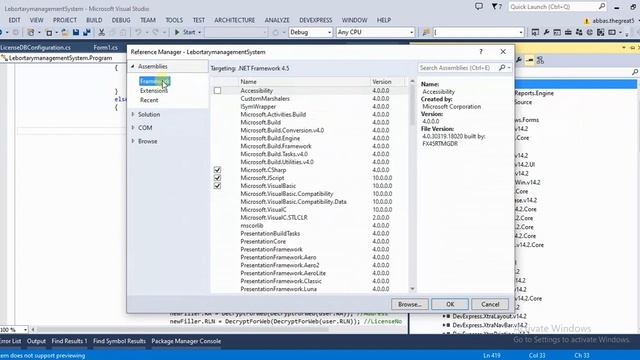The width and height of the screenshot is (640, 360).
Task: Click the warning icon beside abbas.thegreat5
Action: click(x=587, y=21)
